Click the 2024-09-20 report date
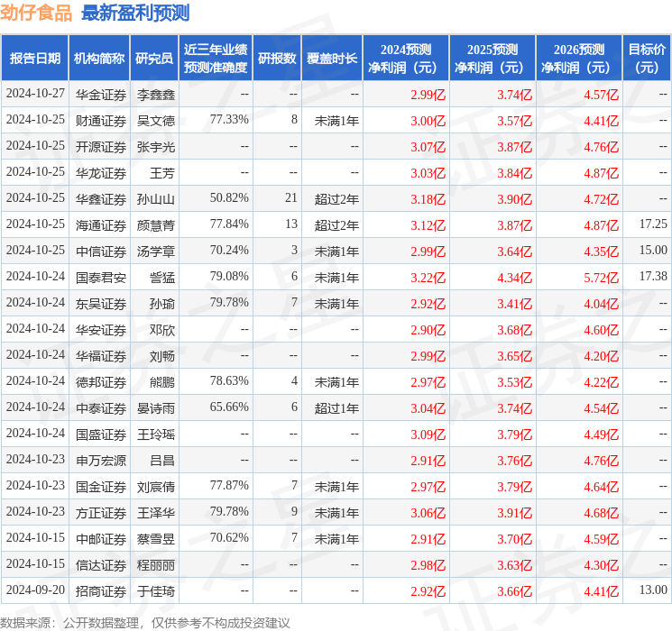 point(35,590)
